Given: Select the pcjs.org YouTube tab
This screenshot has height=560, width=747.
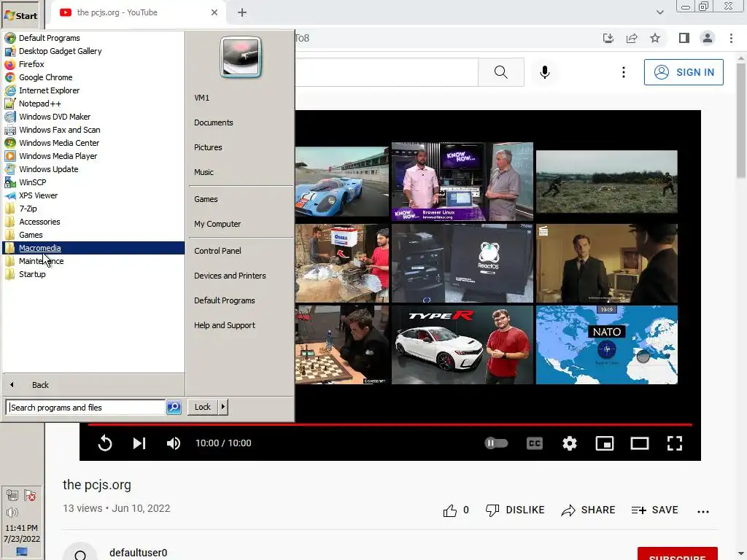Looking at the screenshot, I should [x=137, y=12].
